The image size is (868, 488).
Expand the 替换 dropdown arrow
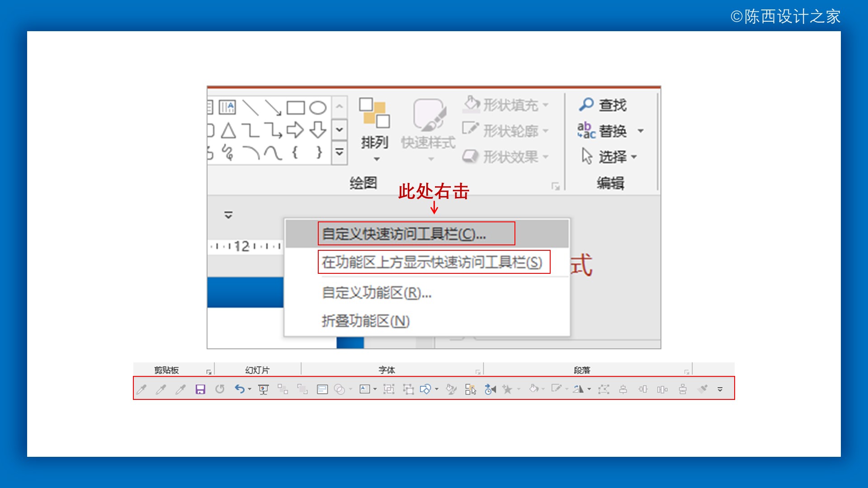click(x=641, y=131)
